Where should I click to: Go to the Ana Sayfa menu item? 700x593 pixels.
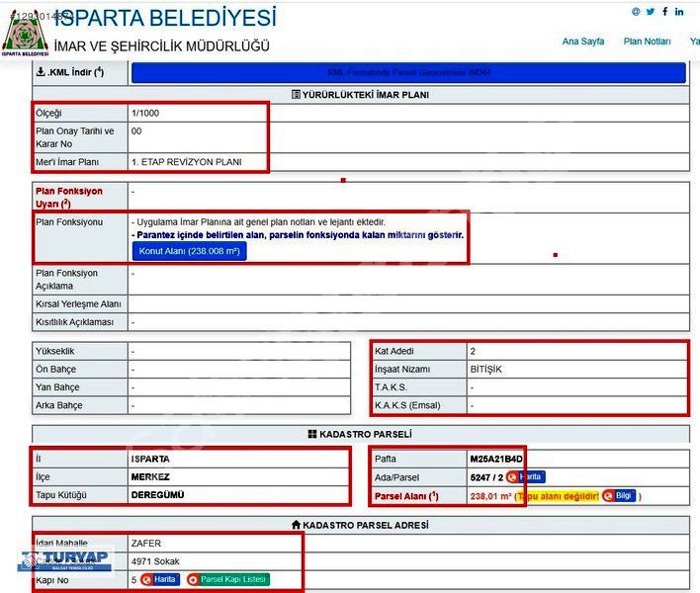point(583,42)
